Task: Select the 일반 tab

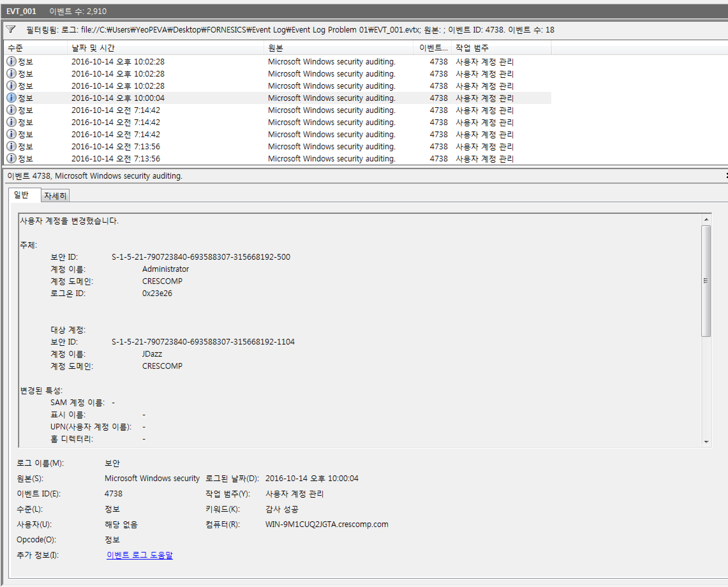Action: coord(21,195)
